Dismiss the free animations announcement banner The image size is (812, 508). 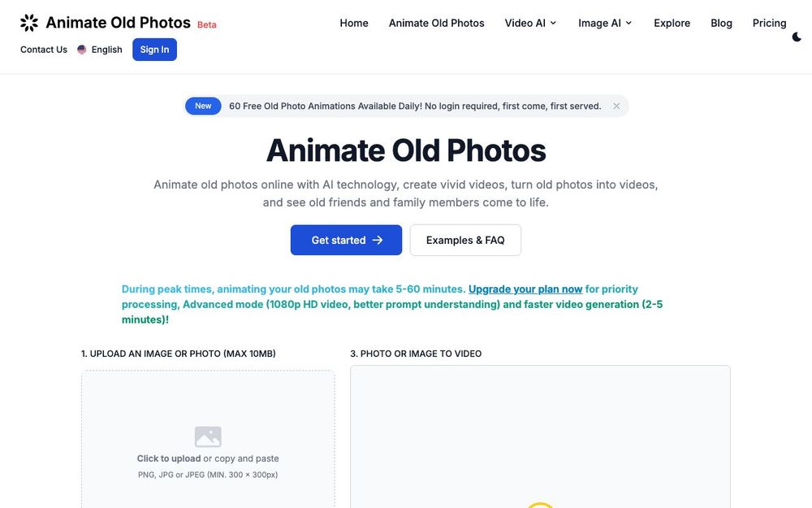coord(616,106)
